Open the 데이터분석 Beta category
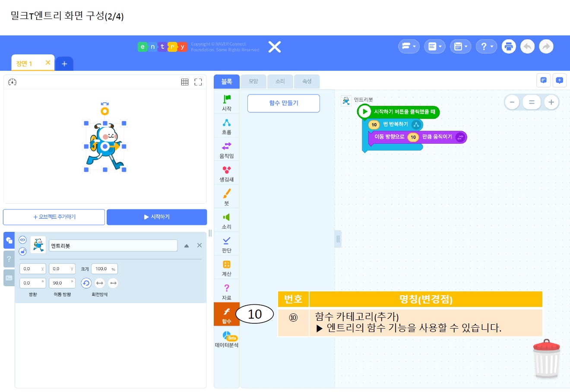The width and height of the screenshot is (570, 392). click(x=227, y=339)
